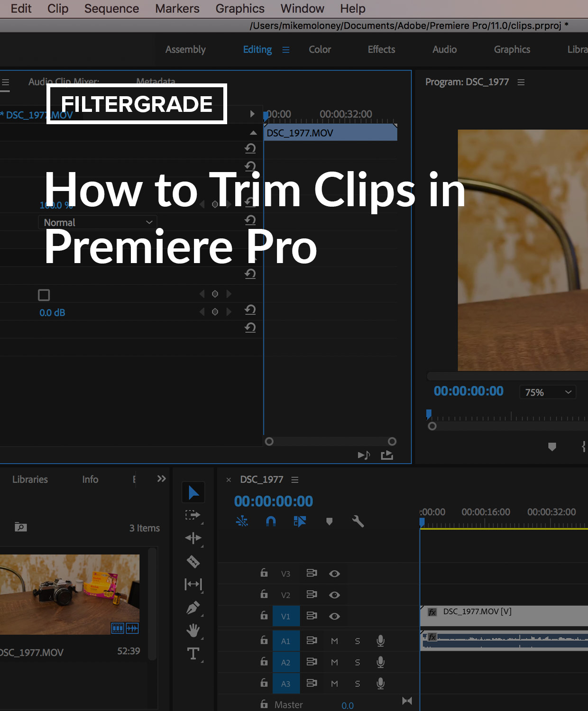Target the A1 track header

(286, 641)
